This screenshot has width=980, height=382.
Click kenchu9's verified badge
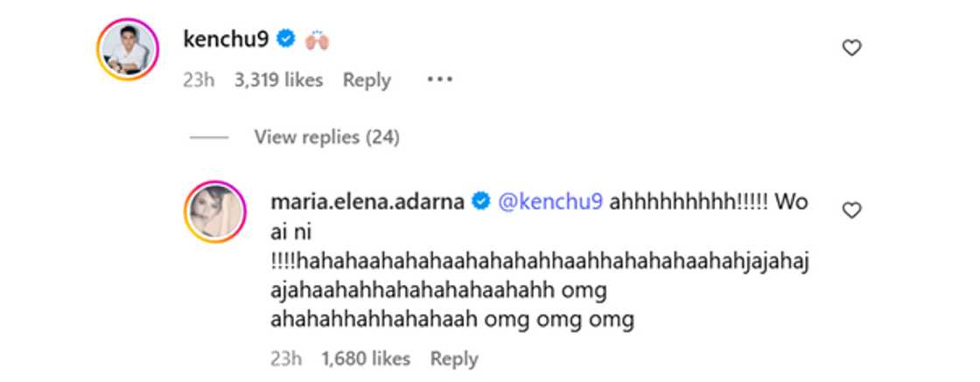click(286, 38)
